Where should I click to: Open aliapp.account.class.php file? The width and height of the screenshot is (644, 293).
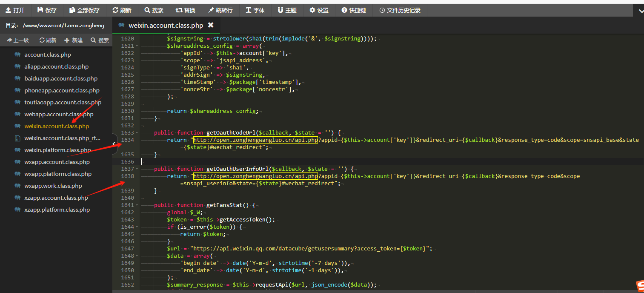coord(56,66)
